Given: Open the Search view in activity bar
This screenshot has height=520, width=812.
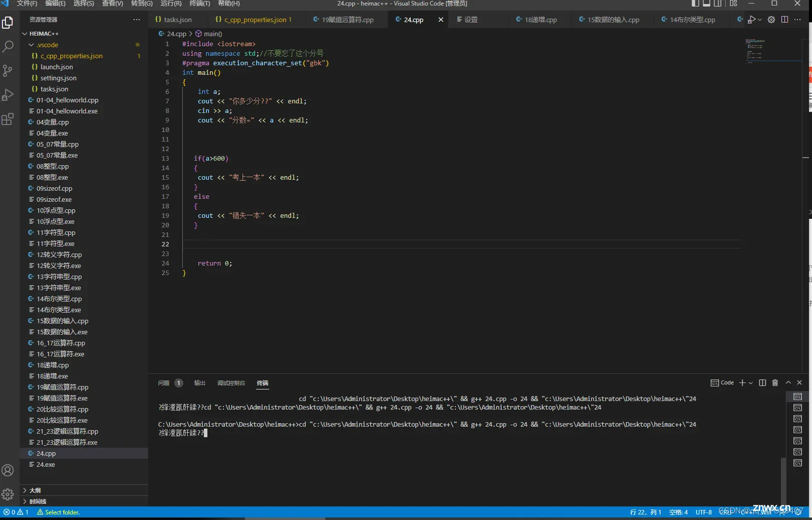Looking at the screenshot, I should coord(8,47).
